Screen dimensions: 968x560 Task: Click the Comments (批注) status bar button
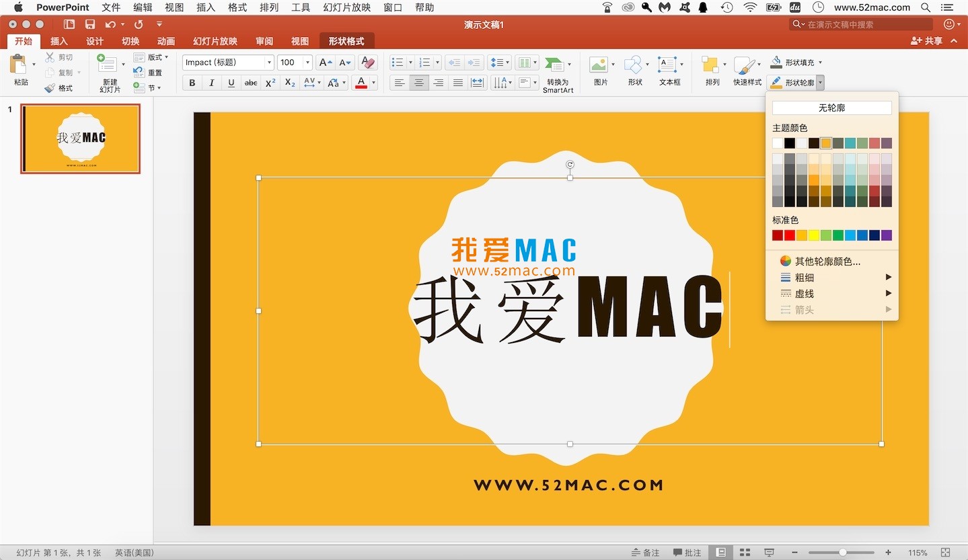[x=687, y=553]
